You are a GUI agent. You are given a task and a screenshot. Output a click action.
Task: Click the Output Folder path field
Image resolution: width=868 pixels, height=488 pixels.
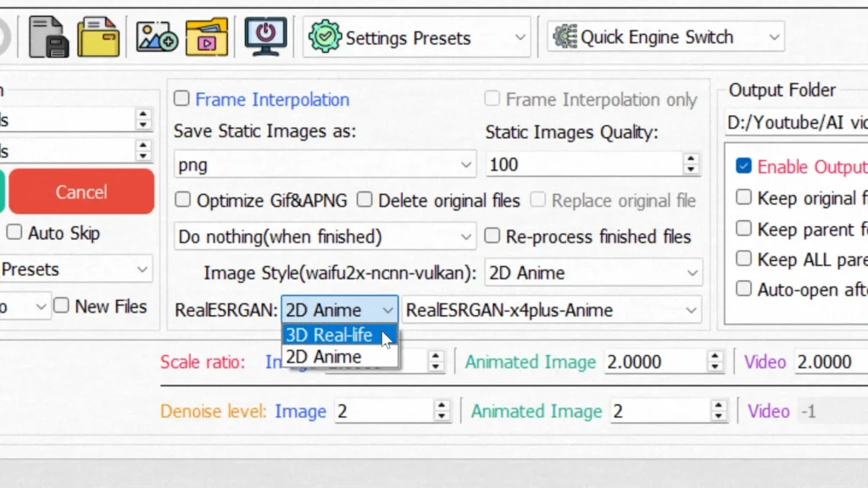pyautogui.click(x=796, y=122)
